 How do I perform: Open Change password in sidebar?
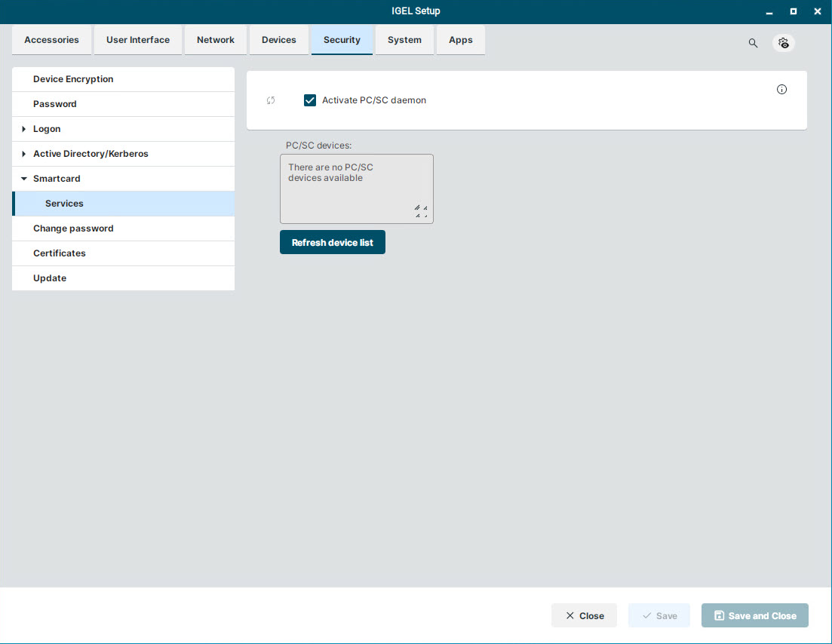(123, 228)
